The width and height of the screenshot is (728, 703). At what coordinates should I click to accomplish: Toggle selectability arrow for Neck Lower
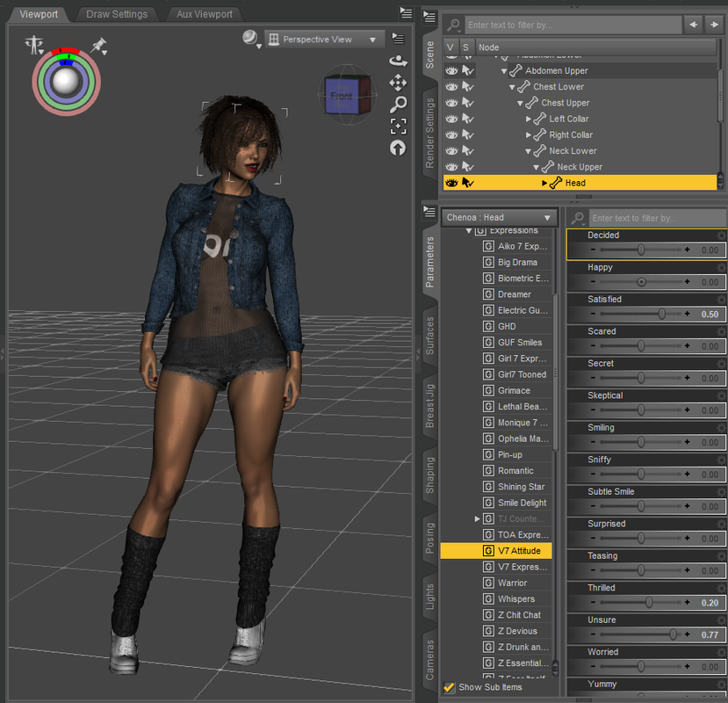click(468, 151)
